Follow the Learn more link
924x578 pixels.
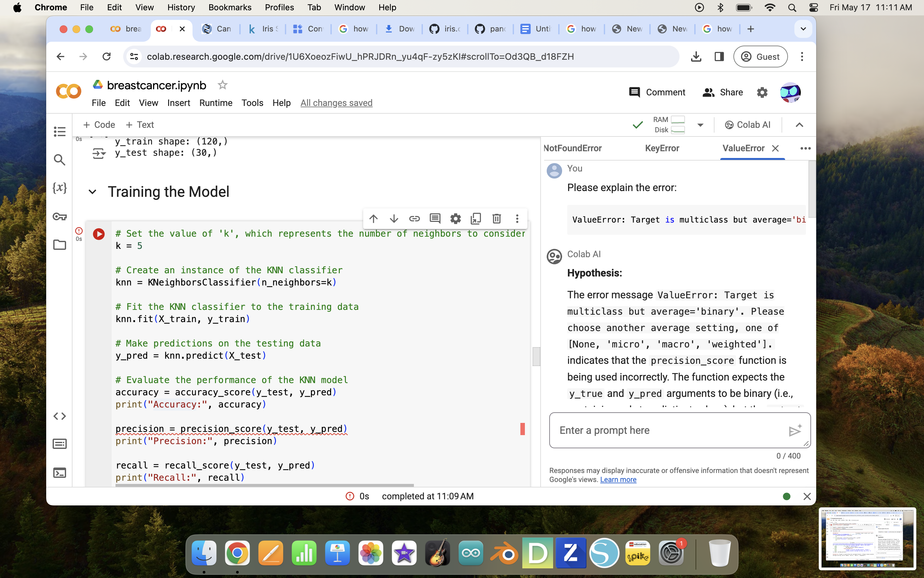click(618, 479)
